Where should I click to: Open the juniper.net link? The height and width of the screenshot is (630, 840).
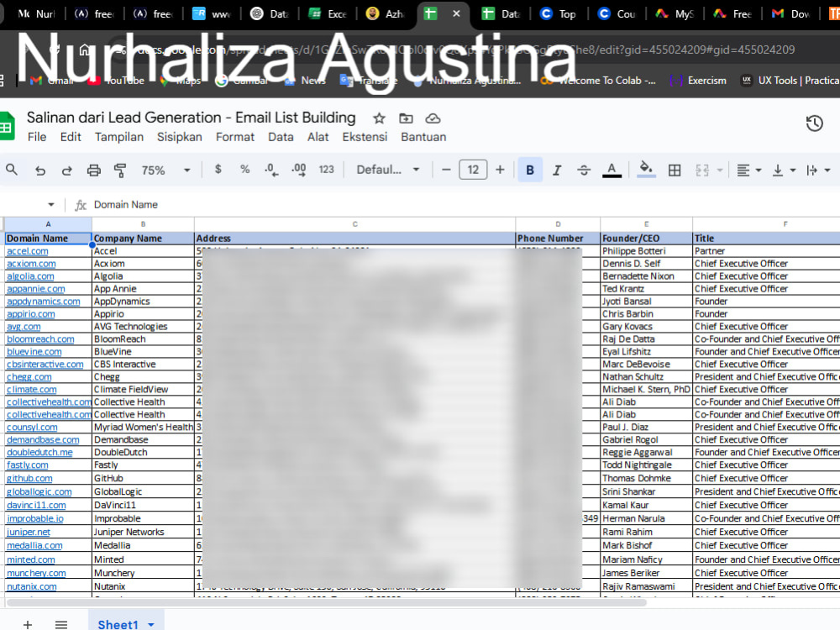tap(29, 532)
